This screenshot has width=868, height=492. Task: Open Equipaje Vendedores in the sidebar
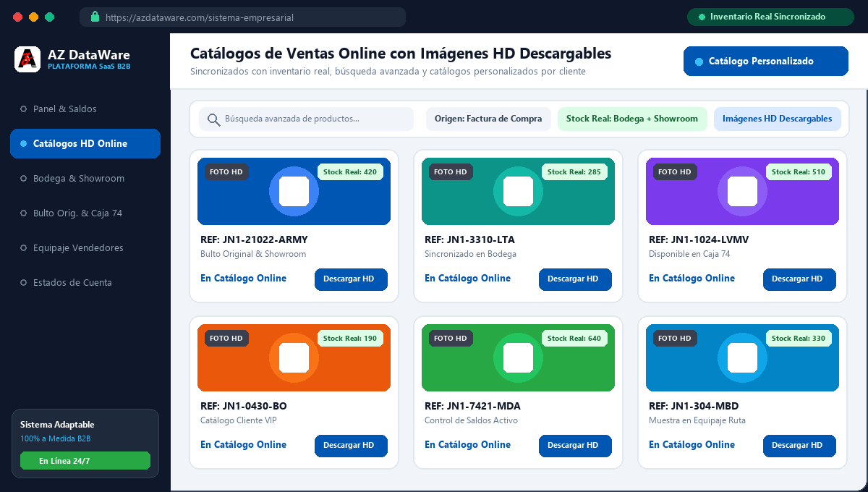pyautogui.click(x=85, y=248)
